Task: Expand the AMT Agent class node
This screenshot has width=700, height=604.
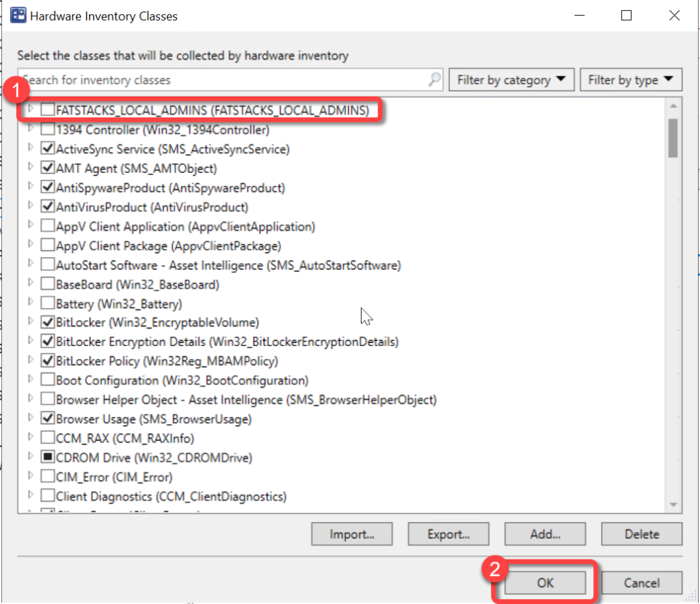Action: click(29, 168)
